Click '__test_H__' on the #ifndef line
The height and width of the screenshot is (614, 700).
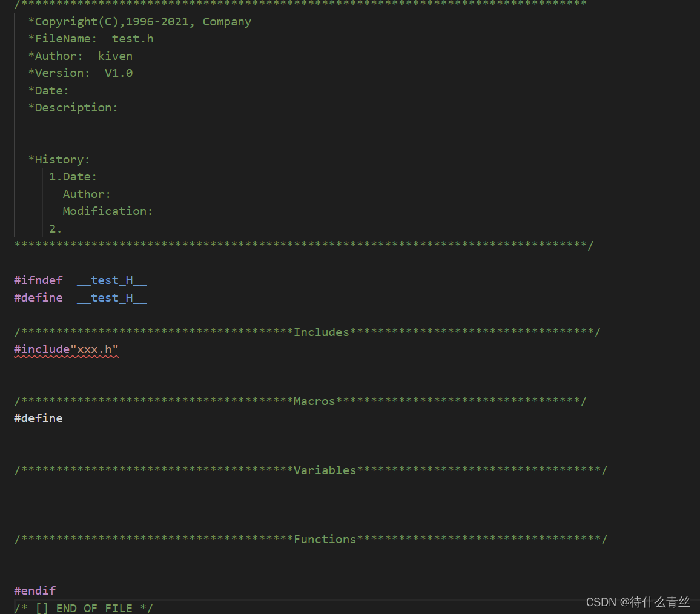pyautogui.click(x=111, y=280)
